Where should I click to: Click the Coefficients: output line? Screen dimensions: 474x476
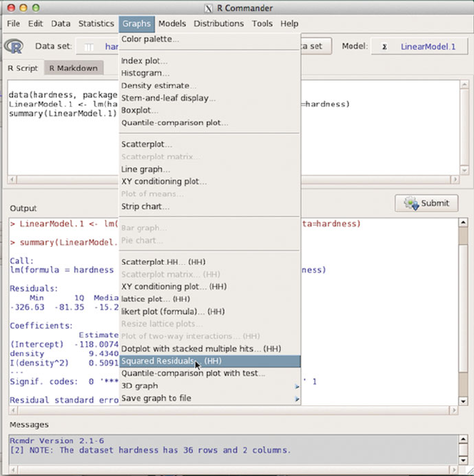[x=41, y=325]
